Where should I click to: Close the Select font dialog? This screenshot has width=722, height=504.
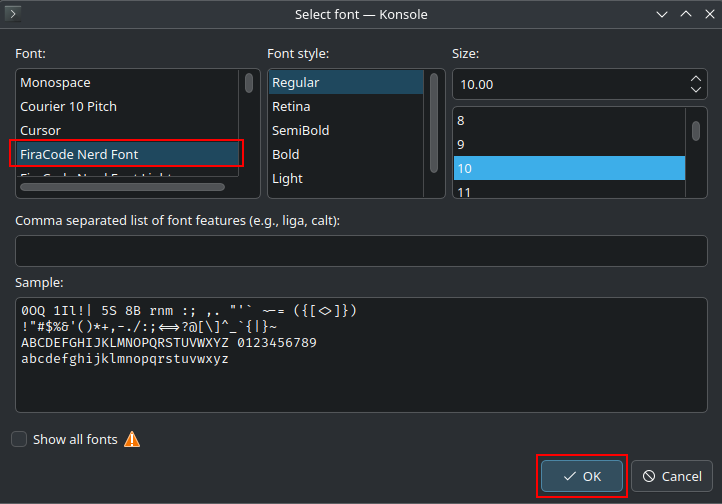710,14
